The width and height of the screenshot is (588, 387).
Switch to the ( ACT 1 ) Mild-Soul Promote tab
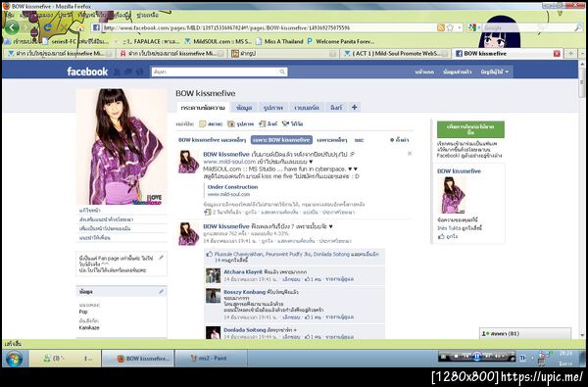click(396, 54)
